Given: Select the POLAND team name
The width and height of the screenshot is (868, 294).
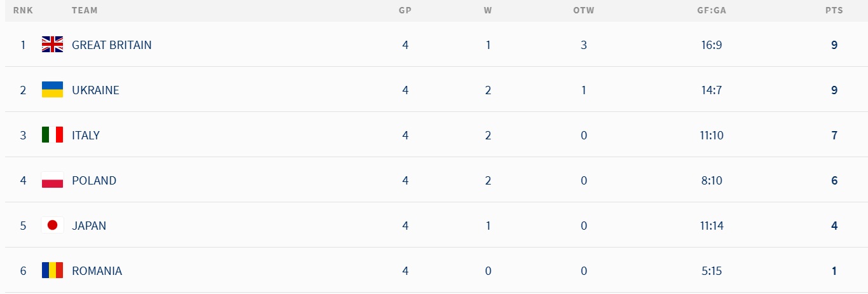Looking at the screenshot, I should click(x=94, y=181).
